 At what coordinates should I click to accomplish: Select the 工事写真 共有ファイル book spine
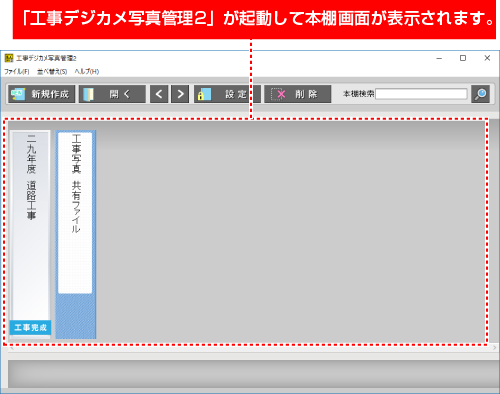[76, 234]
